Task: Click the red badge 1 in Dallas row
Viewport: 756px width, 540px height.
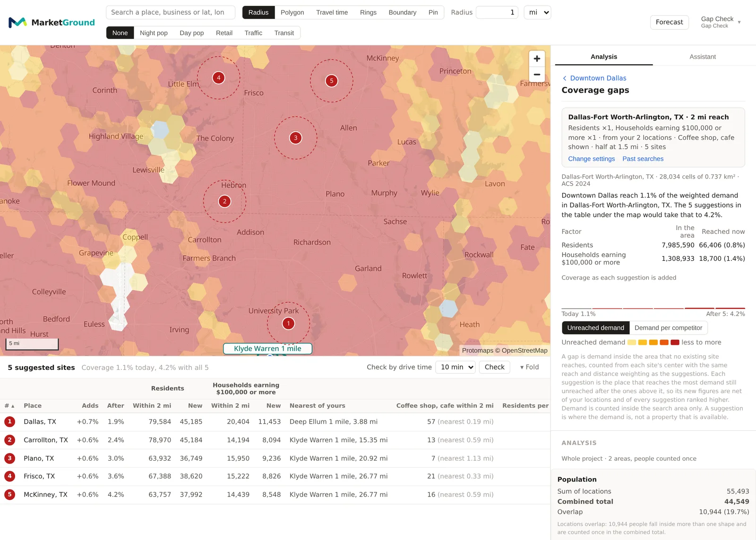Action: 9,422
